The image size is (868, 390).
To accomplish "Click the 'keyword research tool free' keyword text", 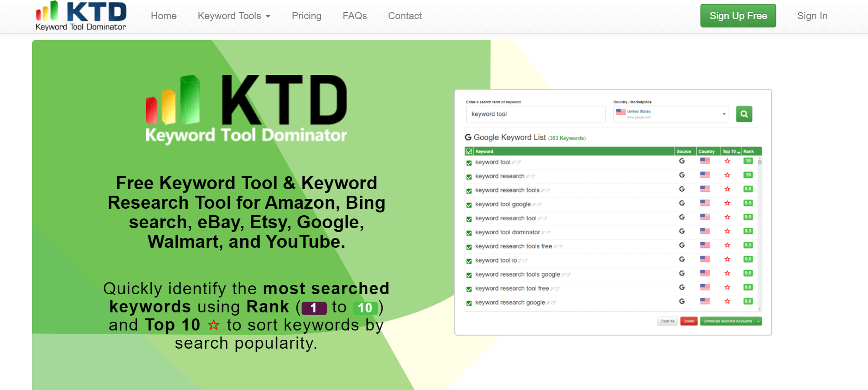I will click(x=512, y=288).
